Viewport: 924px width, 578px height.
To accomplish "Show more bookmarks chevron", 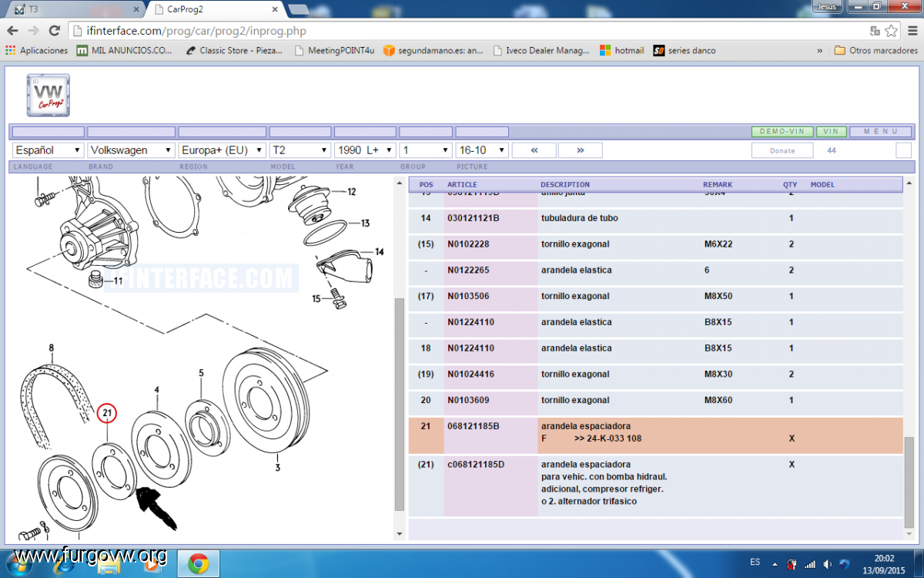I will 820,50.
